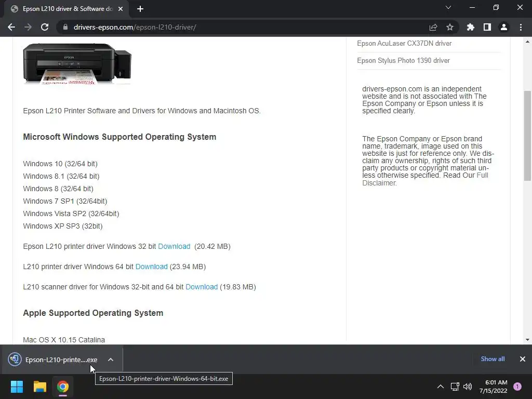Open a new browser tab
532x399 pixels.
pos(140,9)
